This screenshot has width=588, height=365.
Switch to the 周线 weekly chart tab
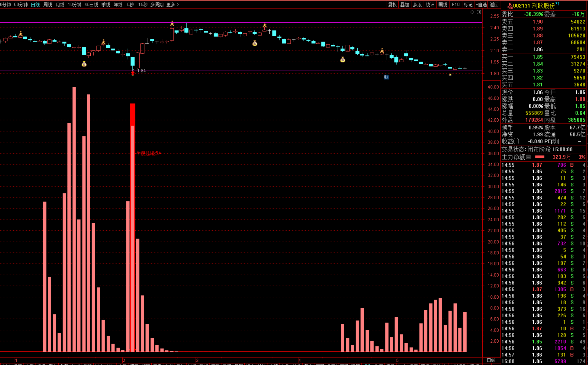tap(48, 5)
